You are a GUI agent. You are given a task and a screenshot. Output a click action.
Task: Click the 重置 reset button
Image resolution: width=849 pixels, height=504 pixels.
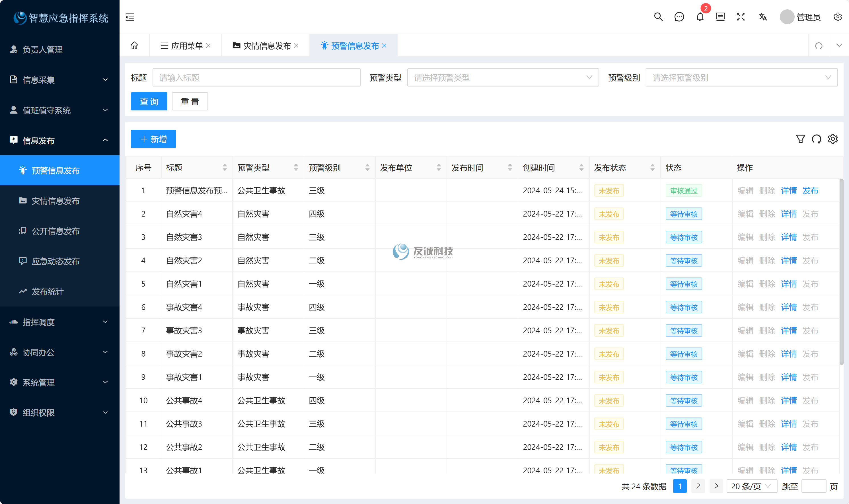tap(190, 101)
